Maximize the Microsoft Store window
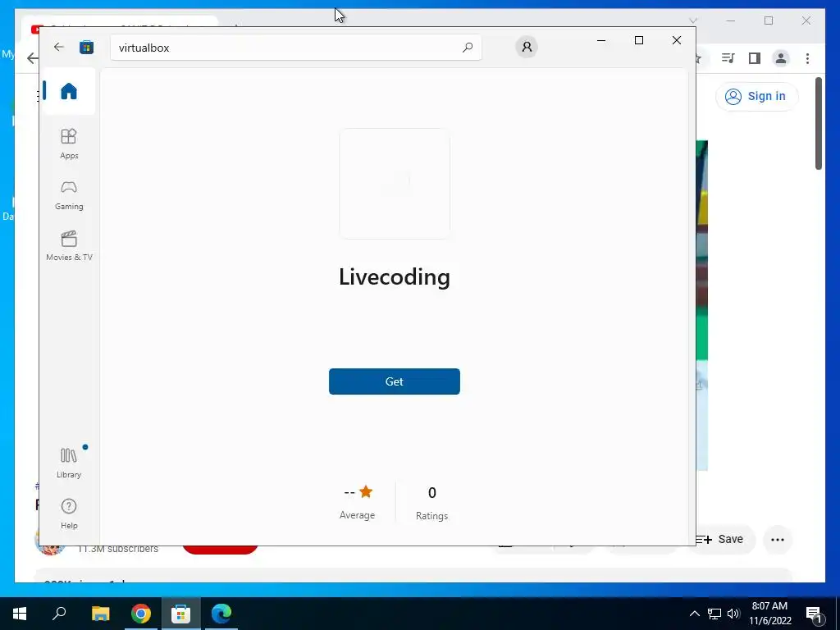840x630 pixels. 638,40
